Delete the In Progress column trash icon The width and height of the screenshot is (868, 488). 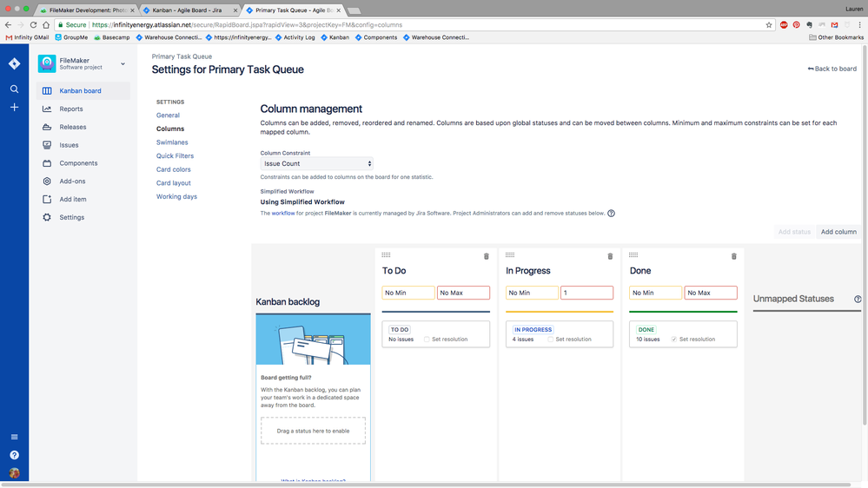(x=610, y=256)
